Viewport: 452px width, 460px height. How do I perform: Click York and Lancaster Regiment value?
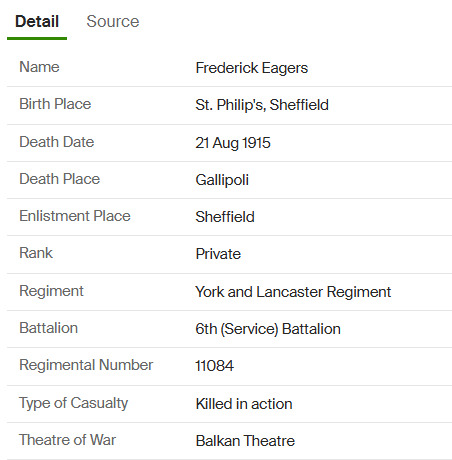pyautogui.click(x=293, y=292)
